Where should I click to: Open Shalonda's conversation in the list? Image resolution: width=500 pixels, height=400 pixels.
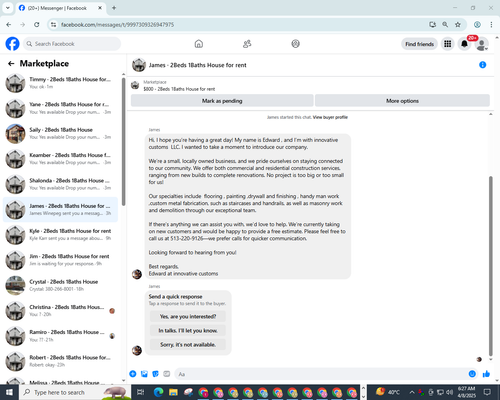point(60,184)
